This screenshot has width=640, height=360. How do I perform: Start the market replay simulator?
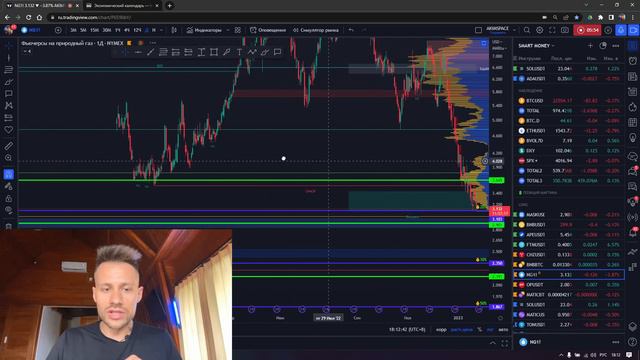pos(316,30)
